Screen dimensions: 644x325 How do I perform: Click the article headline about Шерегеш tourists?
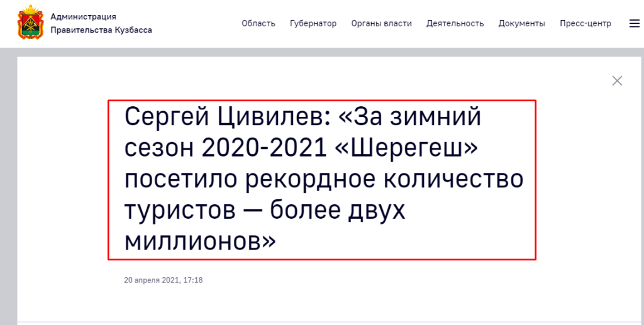pyautogui.click(x=324, y=179)
